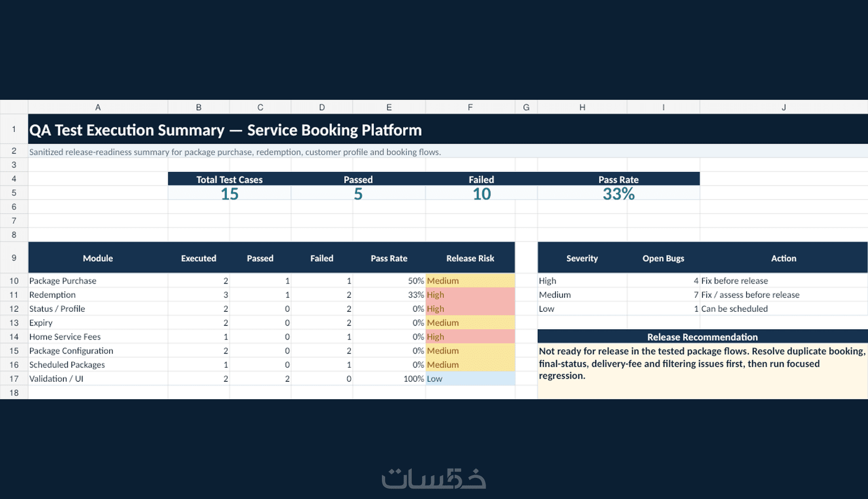Click the Total Test Cases value 15
Viewport: 868px width, 499px height.
229,194
